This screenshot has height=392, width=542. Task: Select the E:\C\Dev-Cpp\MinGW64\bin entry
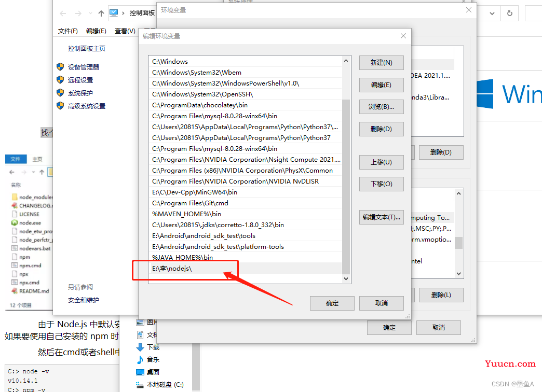coord(245,192)
